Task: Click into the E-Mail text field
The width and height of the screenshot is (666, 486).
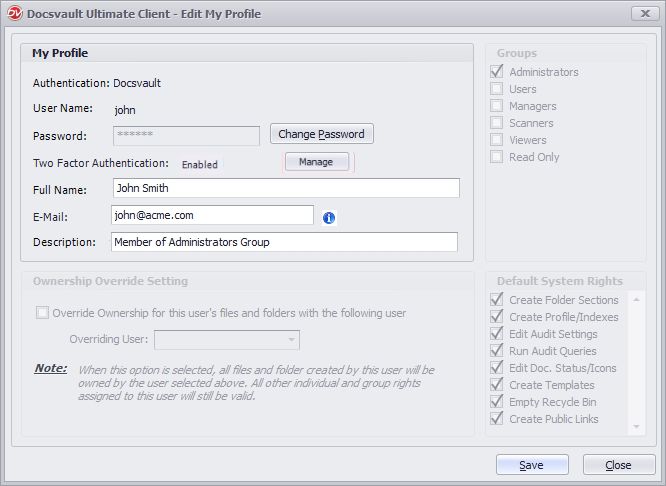Action: pyautogui.click(x=212, y=215)
